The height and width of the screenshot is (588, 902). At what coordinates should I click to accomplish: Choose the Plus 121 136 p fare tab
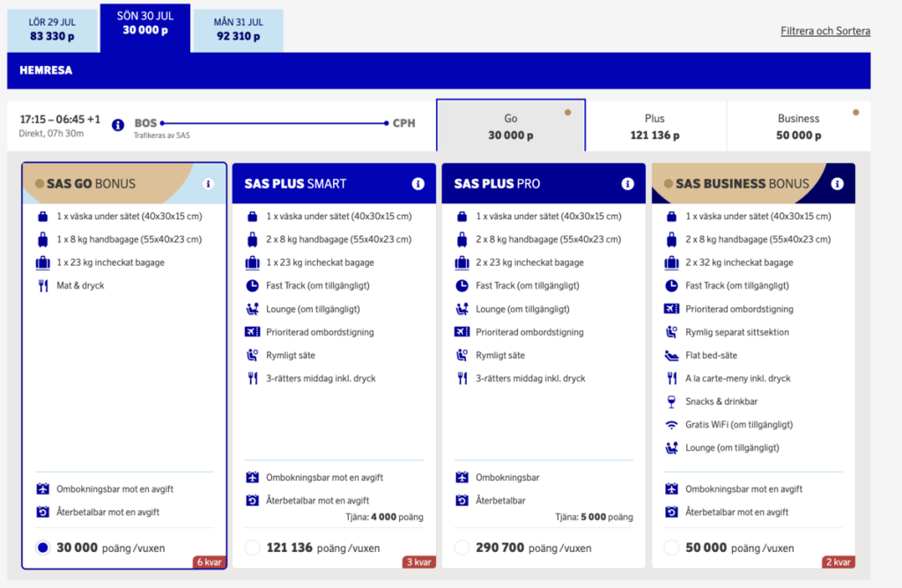click(x=655, y=127)
